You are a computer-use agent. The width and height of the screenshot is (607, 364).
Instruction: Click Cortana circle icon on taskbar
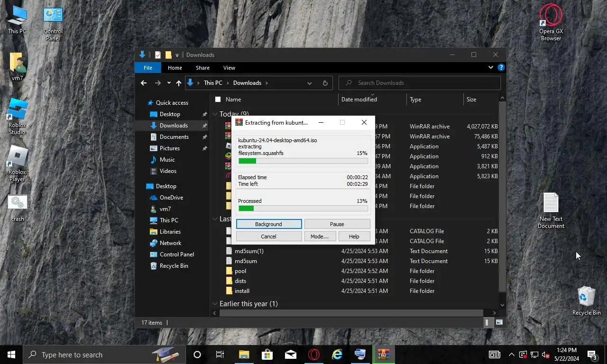pos(197,355)
